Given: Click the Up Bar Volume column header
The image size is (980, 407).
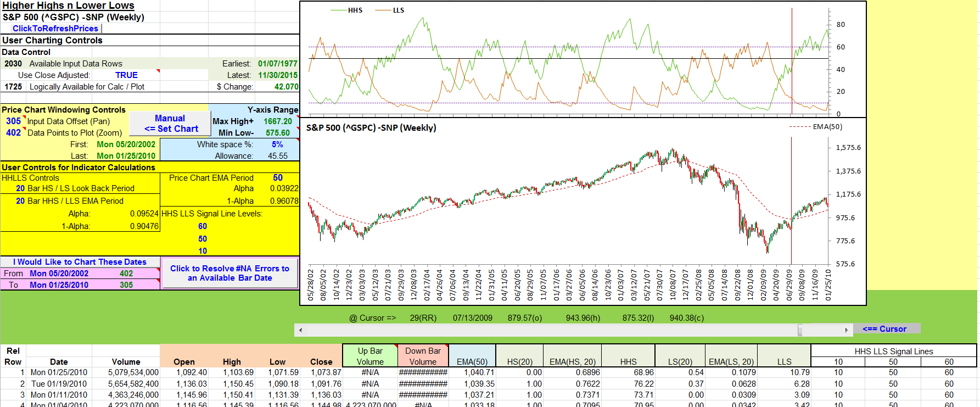Looking at the screenshot, I should (x=370, y=356).
